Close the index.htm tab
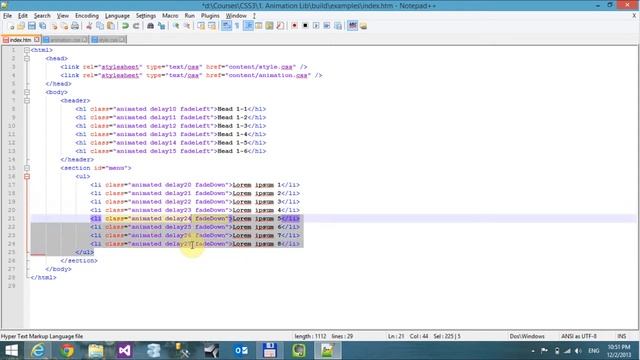This screenshot has width=640, height=360. coord(37,40)
